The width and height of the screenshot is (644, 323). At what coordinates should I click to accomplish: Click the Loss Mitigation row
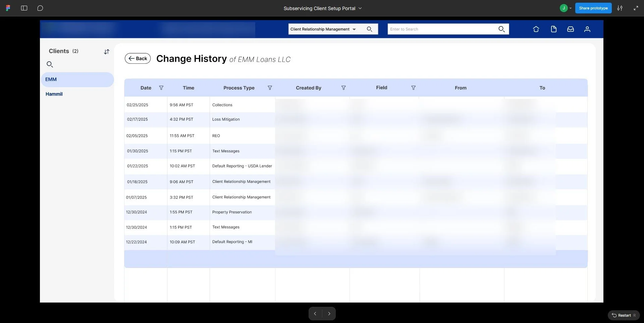pos(356,119)
